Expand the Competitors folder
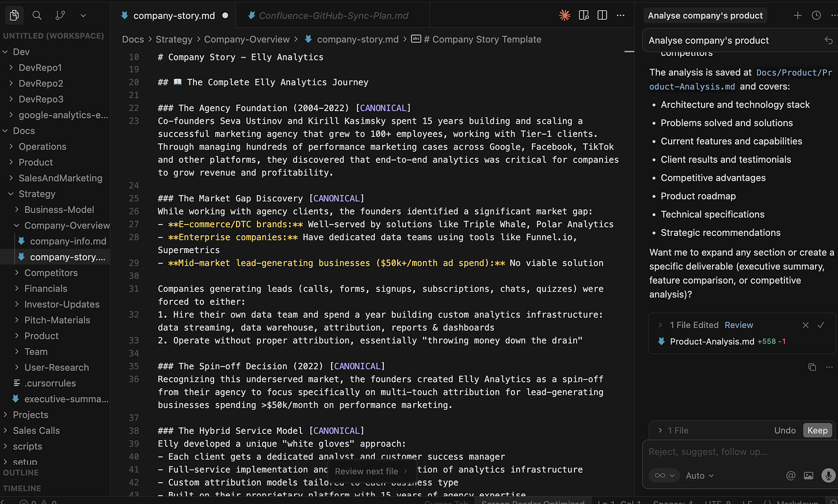Screen dimensions: 838x504 point(55,273)
